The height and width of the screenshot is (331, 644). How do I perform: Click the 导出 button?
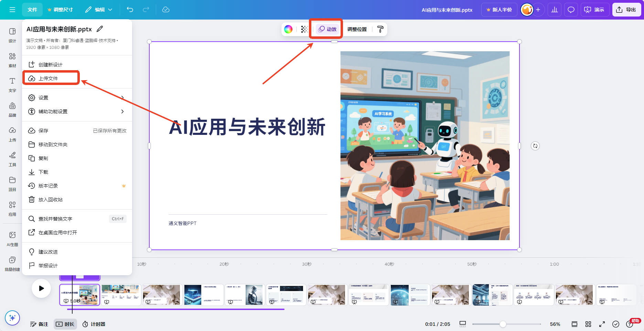[627, 10]
